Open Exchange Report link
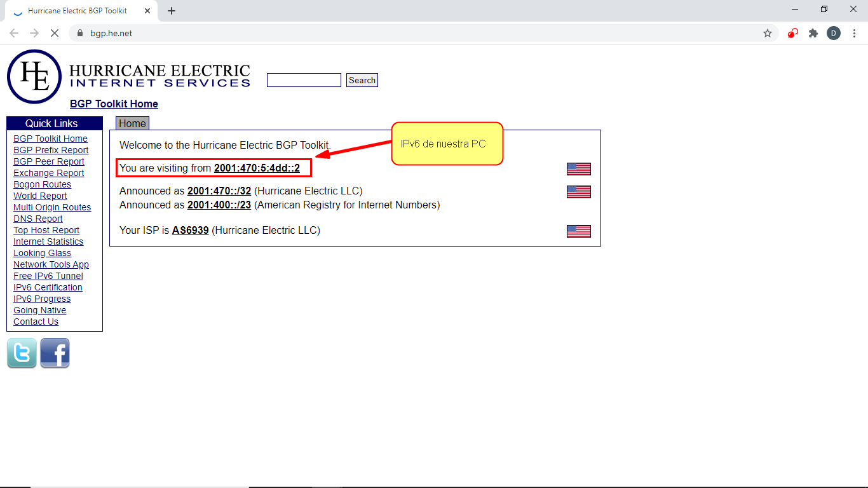This screenshot has height=488, width=868. [48, 173]
